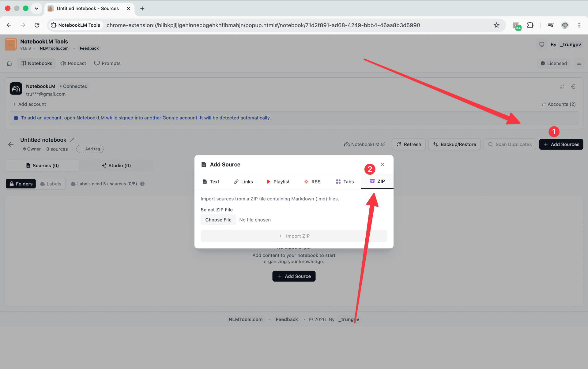Close the Untitled notebook browser tab
The width and height of the screenshot is (588, 369).
(128, 9)
